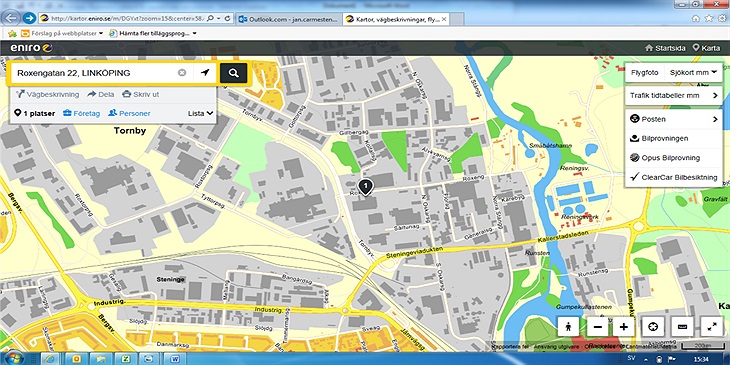
Task: Toggle Bilprovningen map layer
Action: click(674, 139)
